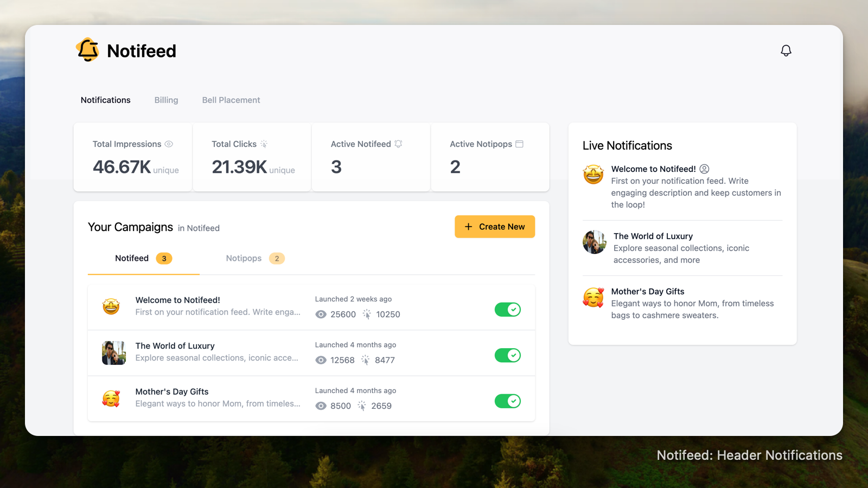Click the Notifeed bell logo icon
Viewport: 868px width, 488px height.
pyautogui.click(x=87, y=50)
